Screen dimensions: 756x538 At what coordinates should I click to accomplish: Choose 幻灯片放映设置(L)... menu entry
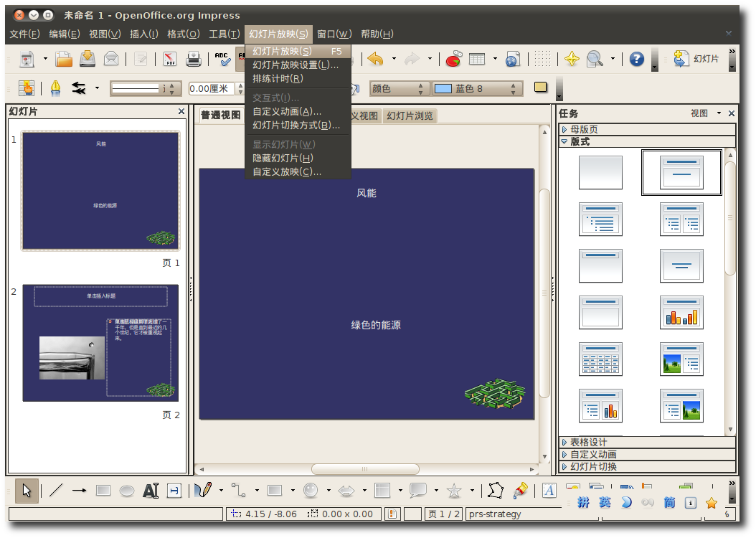click(x=298, y=65)
